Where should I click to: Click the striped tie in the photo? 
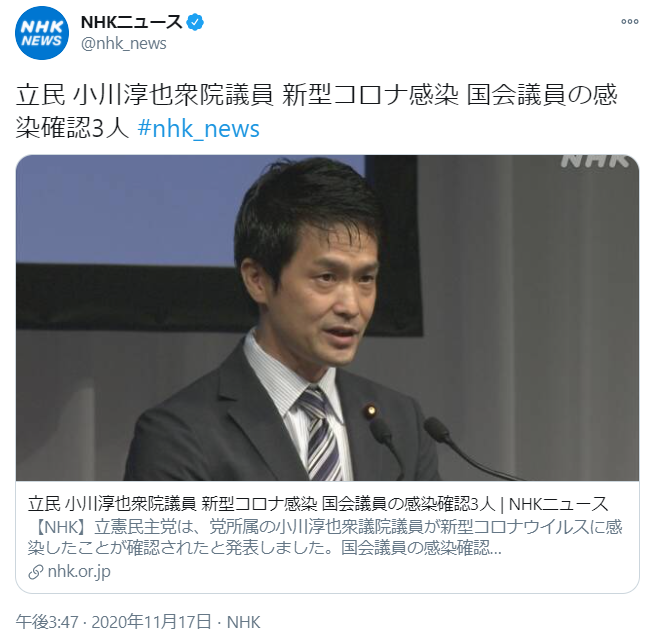coord(320,434)
